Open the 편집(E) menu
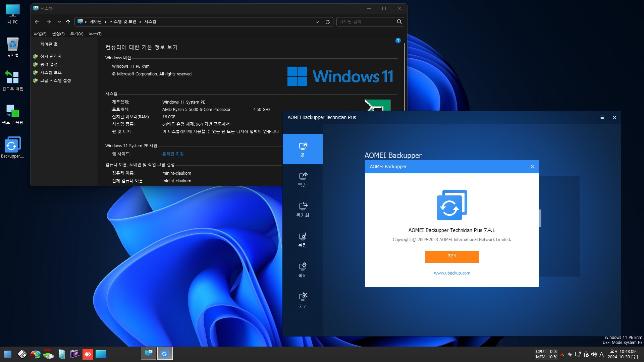The width and height of the screenshot is (644, 362). point(58,34)
